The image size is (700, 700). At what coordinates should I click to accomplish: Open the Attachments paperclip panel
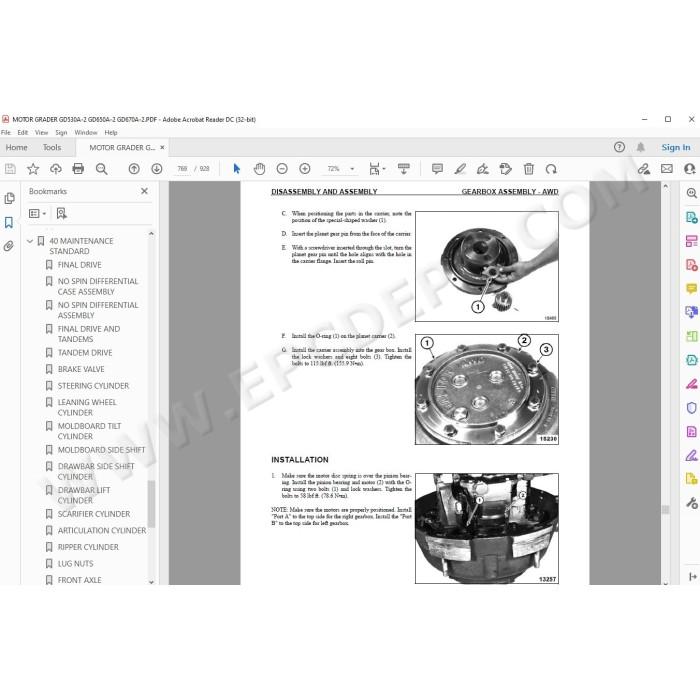[x=8, y=246]
